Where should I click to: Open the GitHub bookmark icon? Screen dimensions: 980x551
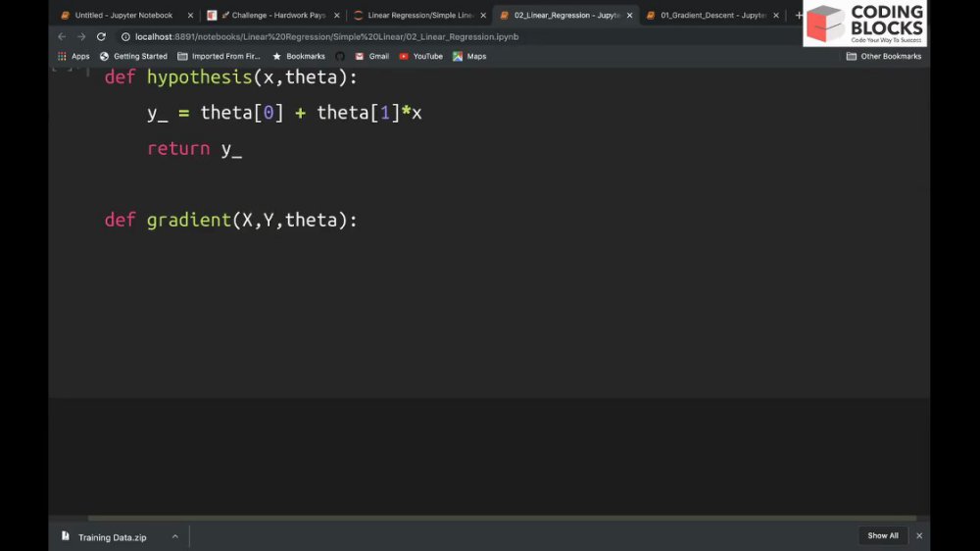tap(340, 56)
